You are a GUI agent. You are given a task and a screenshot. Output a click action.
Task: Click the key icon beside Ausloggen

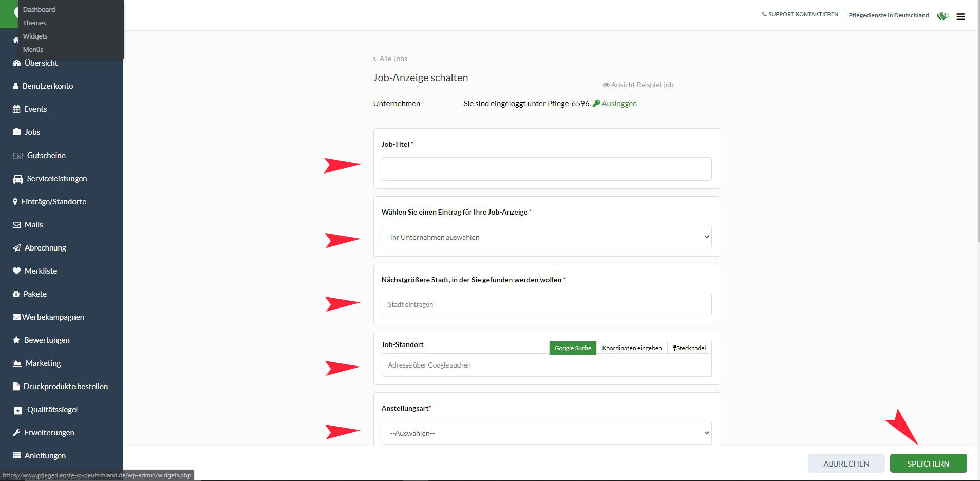596,104
